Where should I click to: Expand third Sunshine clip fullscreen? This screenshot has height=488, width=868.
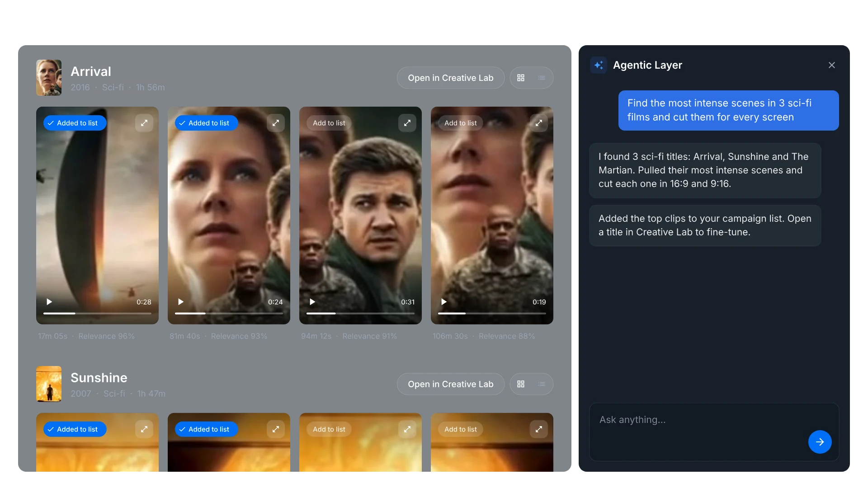tap(407, 429)
